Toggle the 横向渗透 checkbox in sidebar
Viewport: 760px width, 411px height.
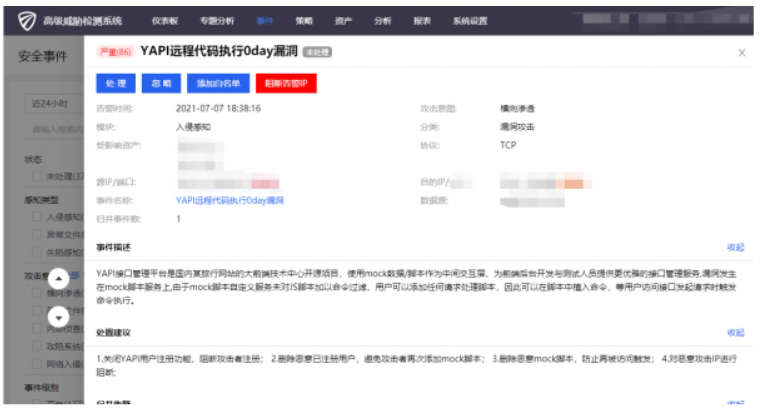[36, 293]
